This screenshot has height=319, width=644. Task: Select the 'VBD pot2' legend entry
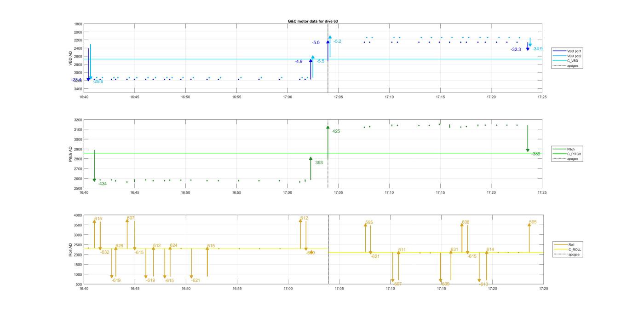click(567, 56)
